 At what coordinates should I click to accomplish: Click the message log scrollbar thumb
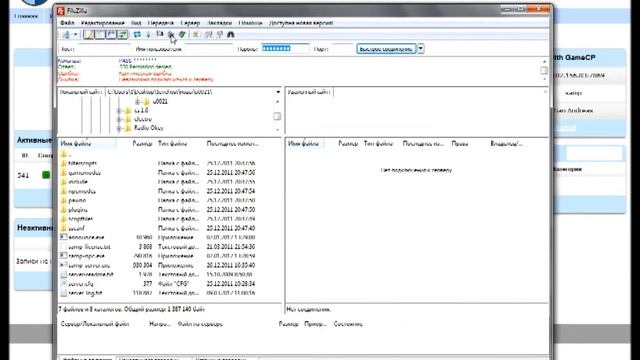tap(544, 70)
